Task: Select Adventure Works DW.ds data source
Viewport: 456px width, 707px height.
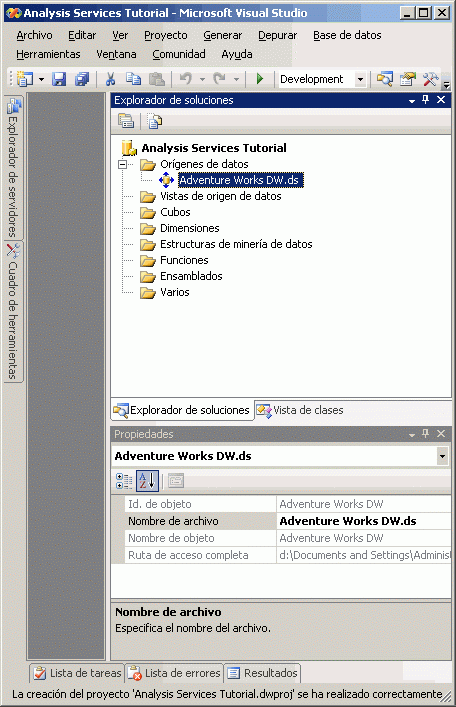Action: point(239,180)
